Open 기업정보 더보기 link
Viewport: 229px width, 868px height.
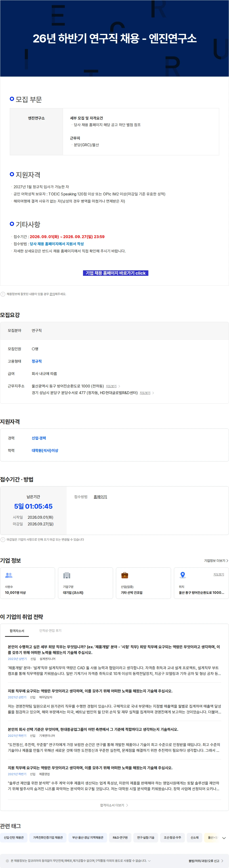click(216, 561)
